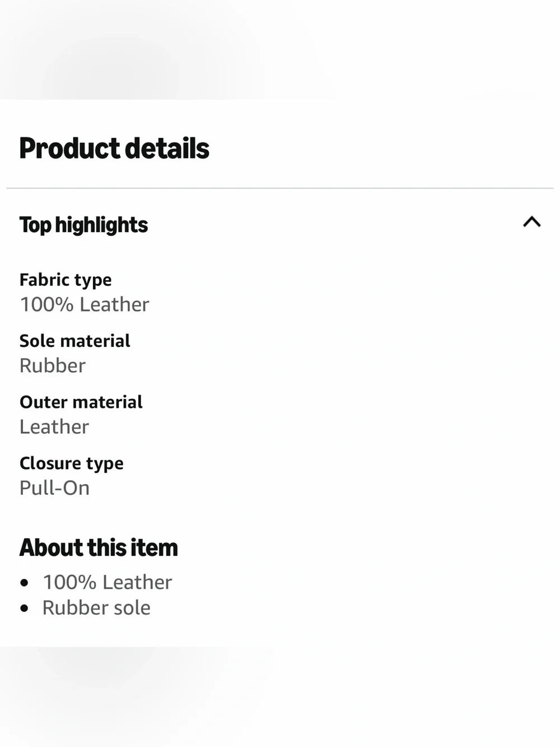The width and height of the screenshot is (560, 747).
Task: Click the Pull-On closure value
Action: pos(55,488)
